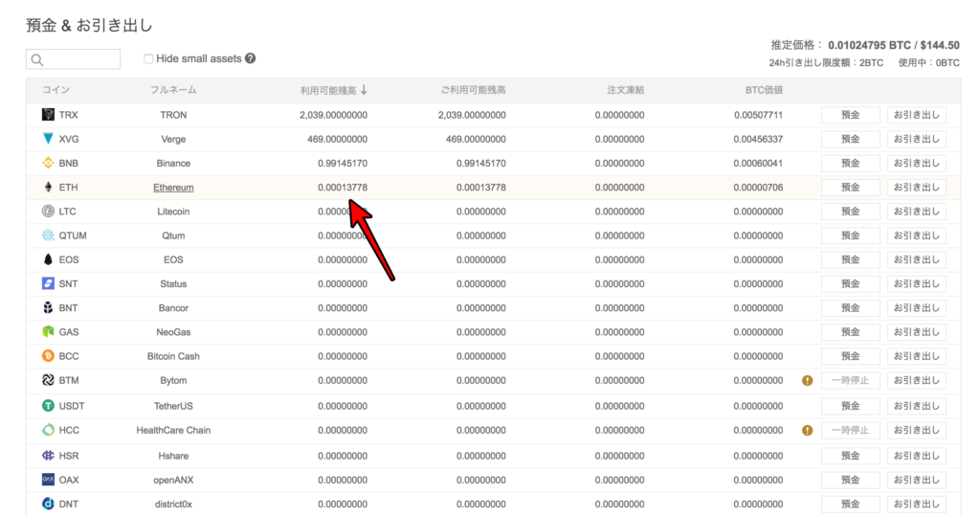The height and width of the screenshot is (516, 980).
Task: Click the ご利用可能残高 column header
Action: (473, 90)
